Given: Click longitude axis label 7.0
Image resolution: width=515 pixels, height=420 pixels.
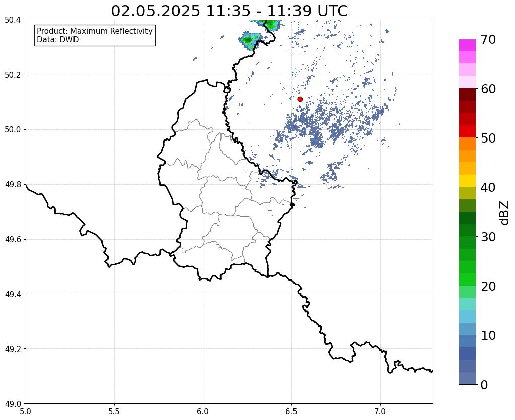Looking at the screenshot, I should [x=380, y=411].
